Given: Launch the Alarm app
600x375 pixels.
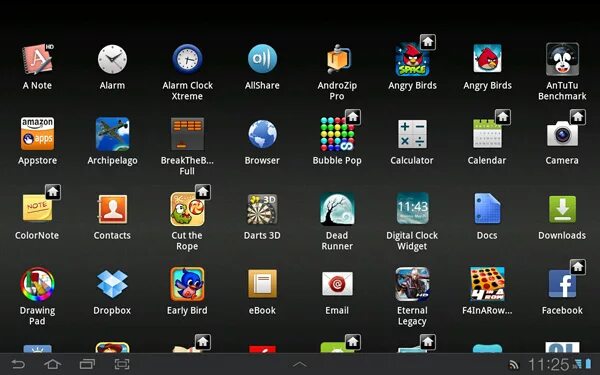Looking at the screenshot, I should coord(112,59).
